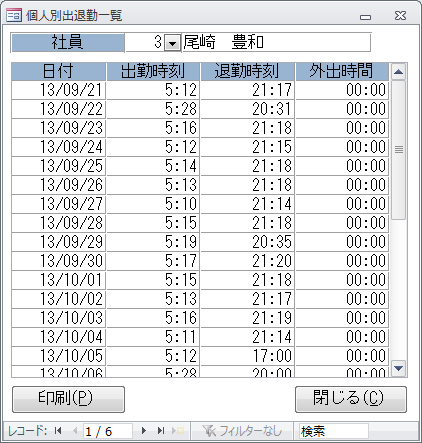Go to previous record arrow
This screenshot has height=443, width=422.
(75, 431)
